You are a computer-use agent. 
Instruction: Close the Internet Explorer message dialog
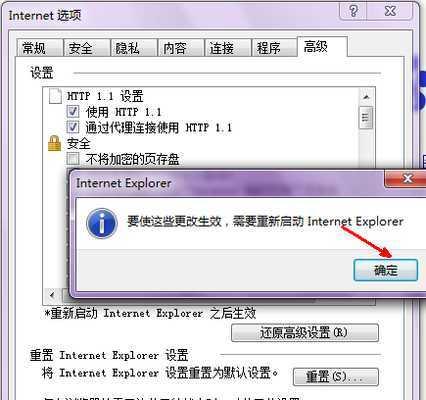[408, 178]
